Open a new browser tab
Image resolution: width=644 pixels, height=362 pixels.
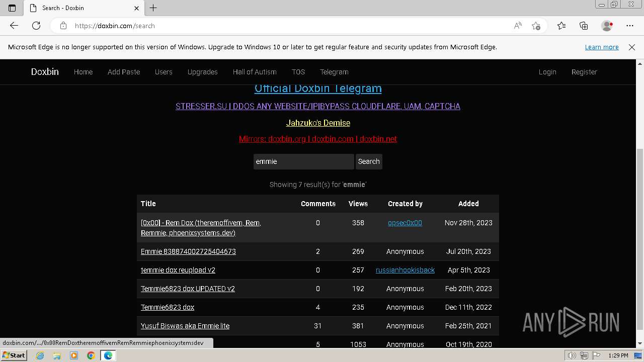[153, 8]
